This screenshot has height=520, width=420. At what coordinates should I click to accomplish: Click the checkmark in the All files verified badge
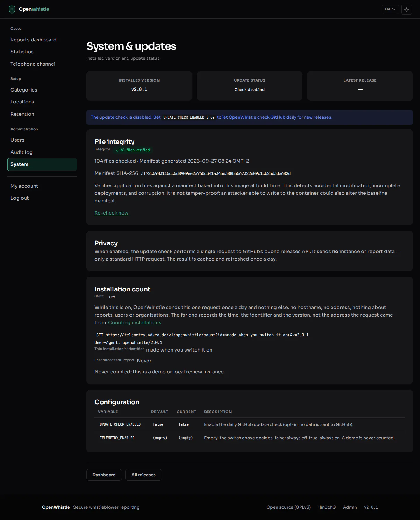tap(118, 150)
